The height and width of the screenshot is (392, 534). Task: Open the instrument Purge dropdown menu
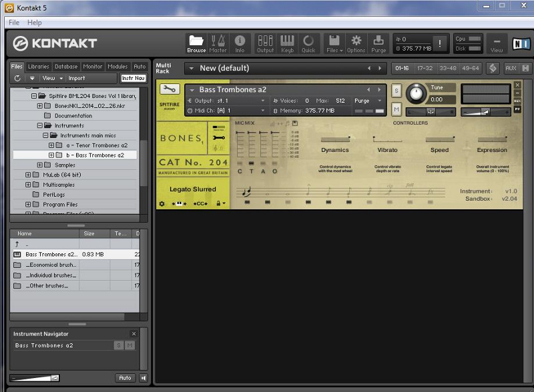[368, 101]
